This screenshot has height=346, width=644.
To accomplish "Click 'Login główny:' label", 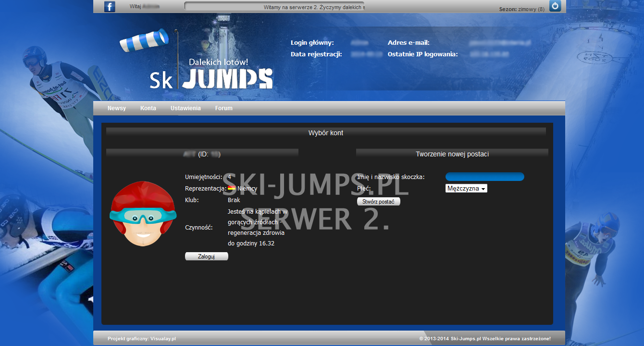I will coord(312,43).
